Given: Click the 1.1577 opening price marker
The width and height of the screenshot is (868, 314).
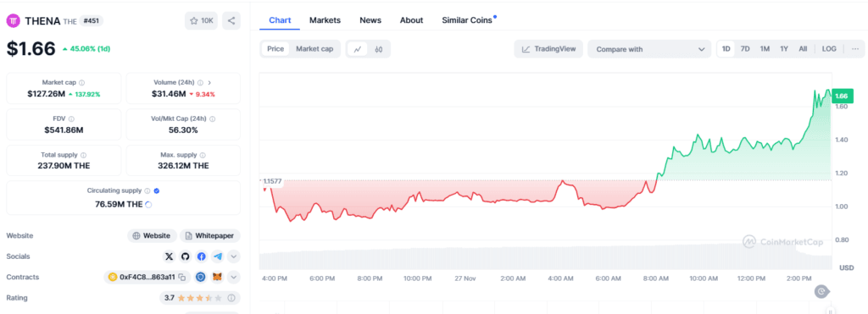Looking at the screenshot, I should pyautogui.click(x=272, y=181).
